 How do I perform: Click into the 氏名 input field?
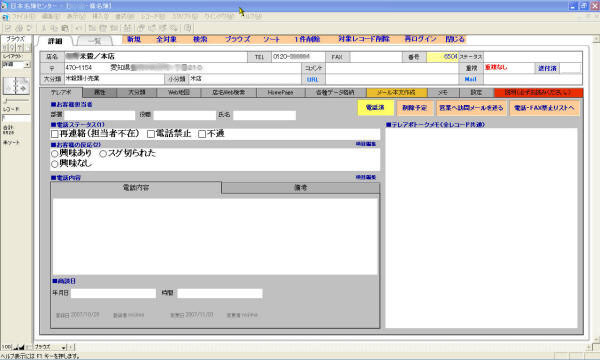(x=265, y=115)
